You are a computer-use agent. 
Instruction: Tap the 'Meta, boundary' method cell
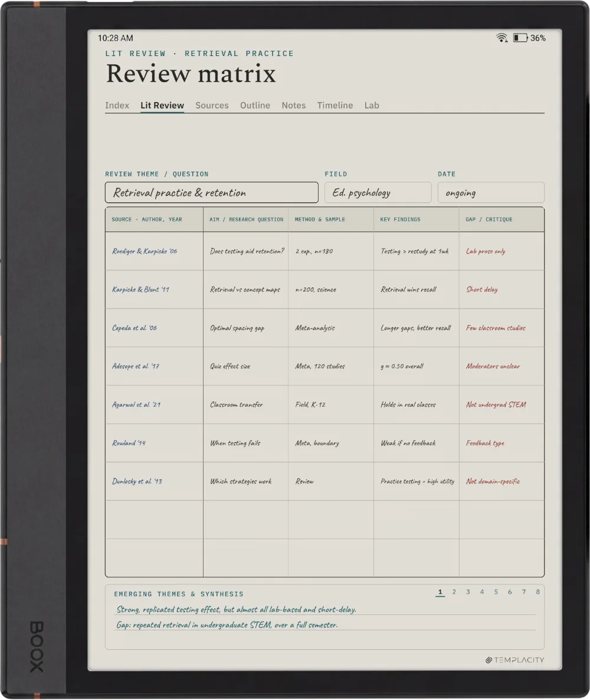[x=331, y=443]
